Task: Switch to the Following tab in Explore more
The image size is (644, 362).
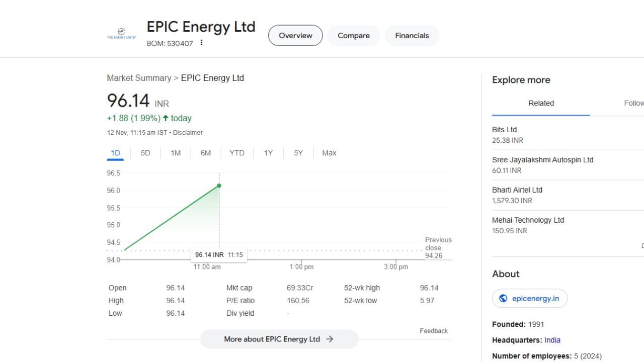Action: click(634, 103)
